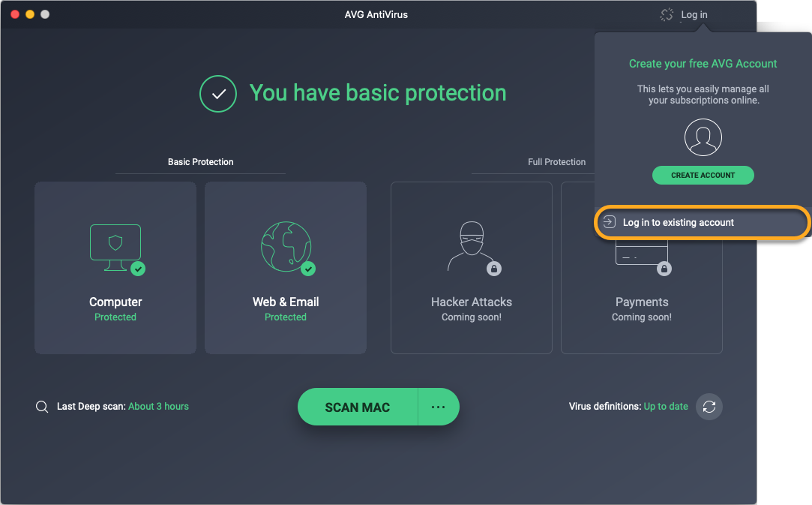812x505 pixels.
Task: Click the login arrow icon beside existing account
Action: tap(610, 222)
